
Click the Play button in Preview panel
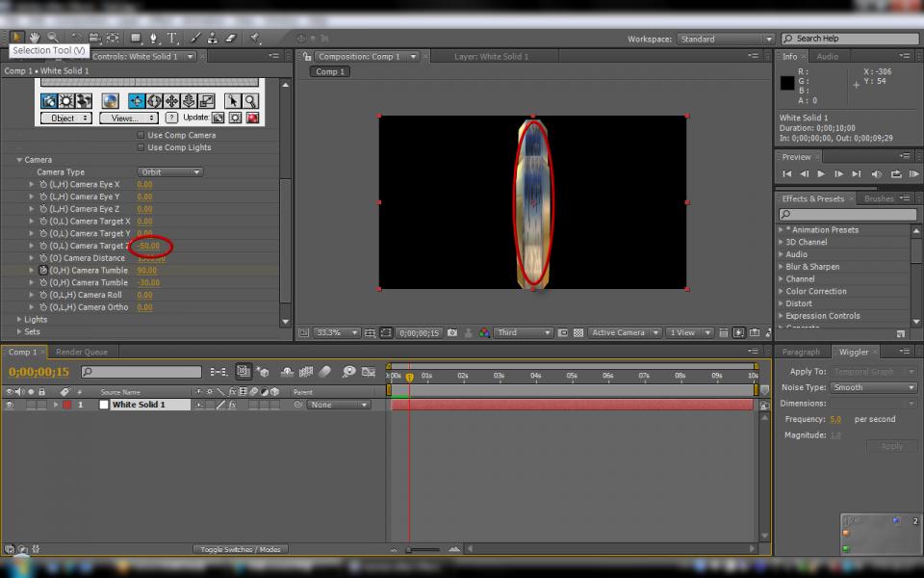pos(821,173)
